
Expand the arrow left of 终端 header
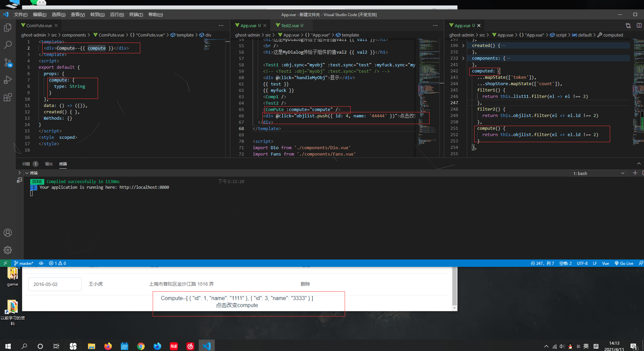coord(19,173)
